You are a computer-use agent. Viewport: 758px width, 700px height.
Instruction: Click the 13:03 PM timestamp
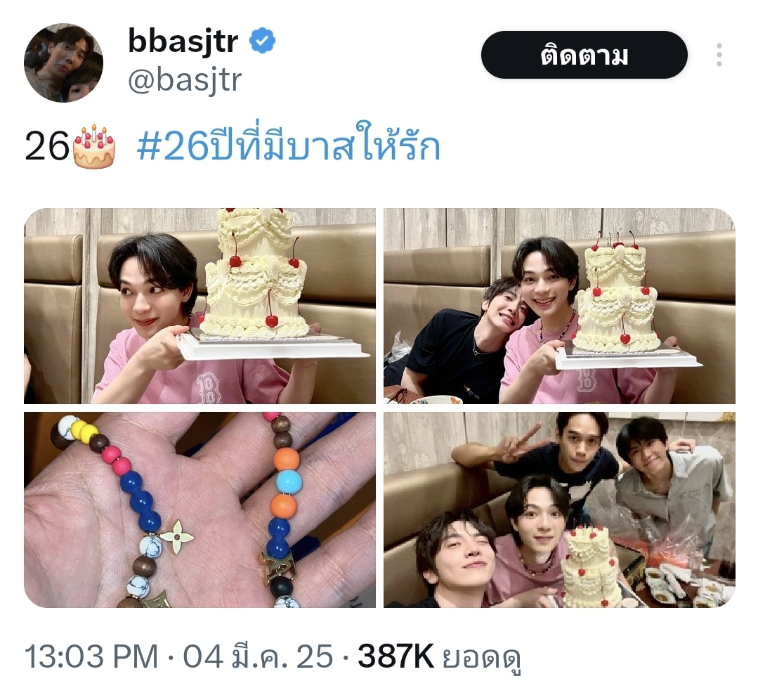[x=91, y=656]
